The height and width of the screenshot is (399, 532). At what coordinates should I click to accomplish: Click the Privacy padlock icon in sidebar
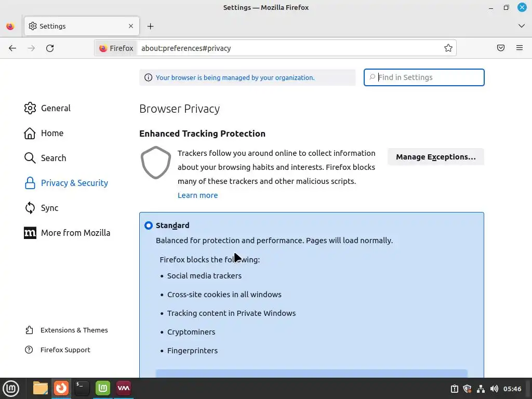pos(30,183)
